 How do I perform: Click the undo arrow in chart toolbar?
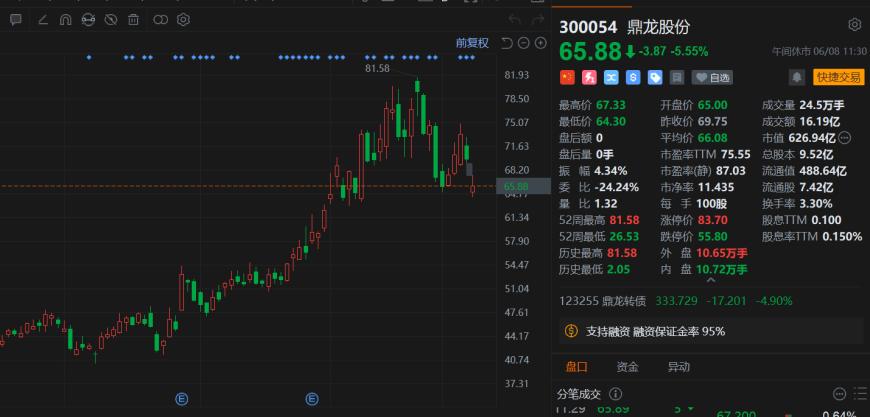tap(514, 21)
